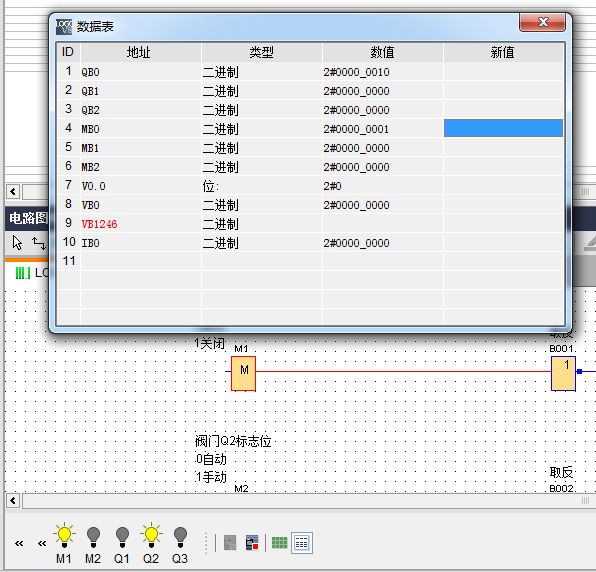Select the VB0 address cell
596x572 pixels.
coord(141,204)
